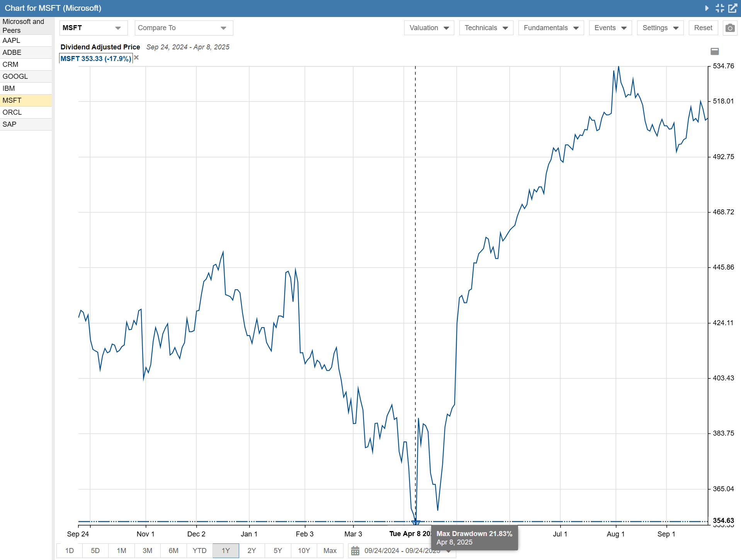Open the Valuation dropdown
The width and height of the screenshot is (741, 560).
[429, 28]
